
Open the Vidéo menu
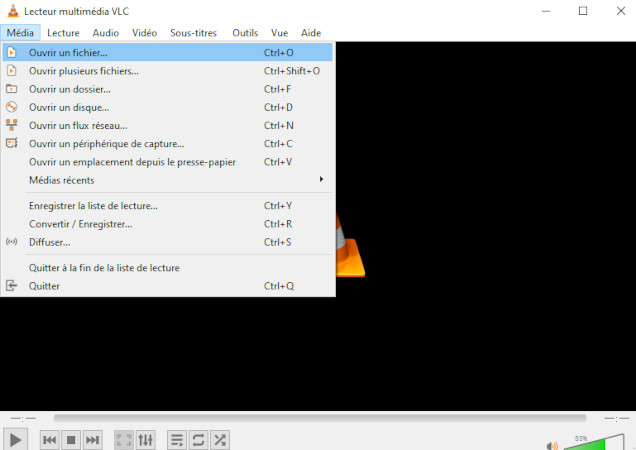pyautogui.click(x=144, y=33)
